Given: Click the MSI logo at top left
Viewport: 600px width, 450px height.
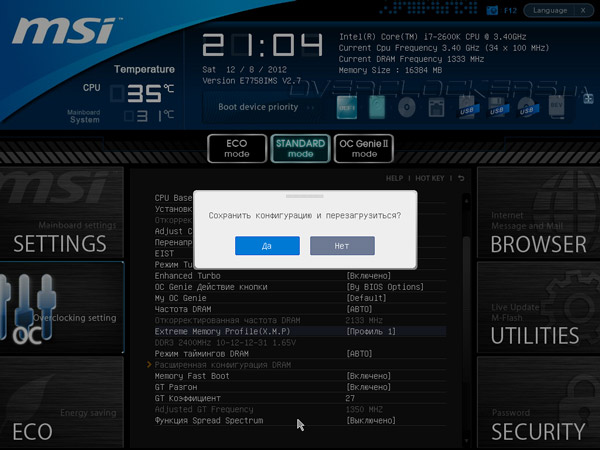Looking at the screenshot, I should click(x=65, y=30).
